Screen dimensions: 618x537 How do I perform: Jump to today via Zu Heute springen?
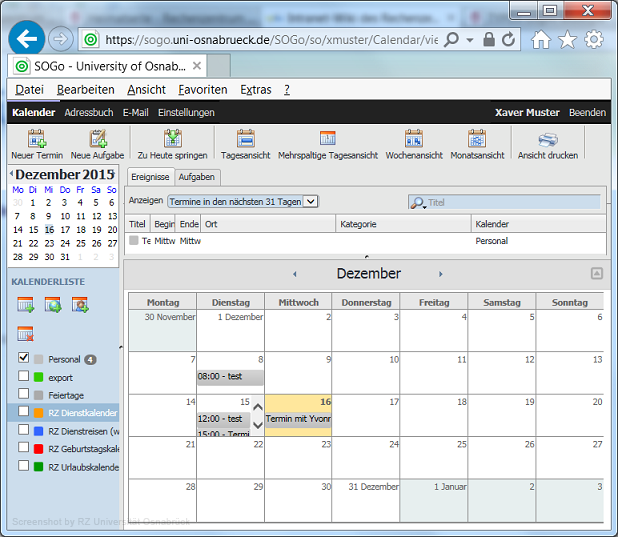click(172, 144)
